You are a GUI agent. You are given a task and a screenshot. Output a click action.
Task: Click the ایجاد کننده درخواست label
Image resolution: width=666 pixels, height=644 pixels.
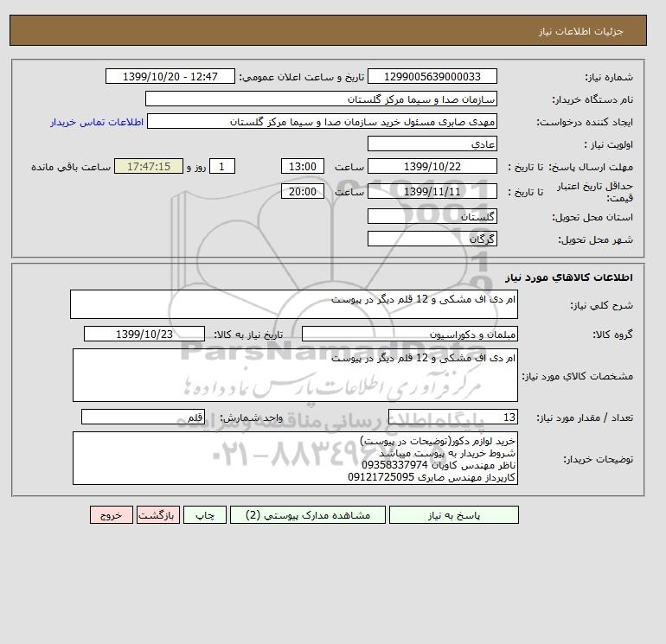[585, 122]
